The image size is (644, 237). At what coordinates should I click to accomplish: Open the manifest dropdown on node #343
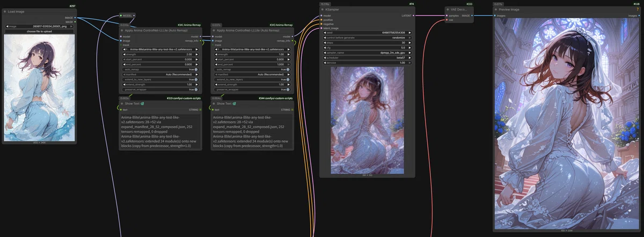click(252, 74)
